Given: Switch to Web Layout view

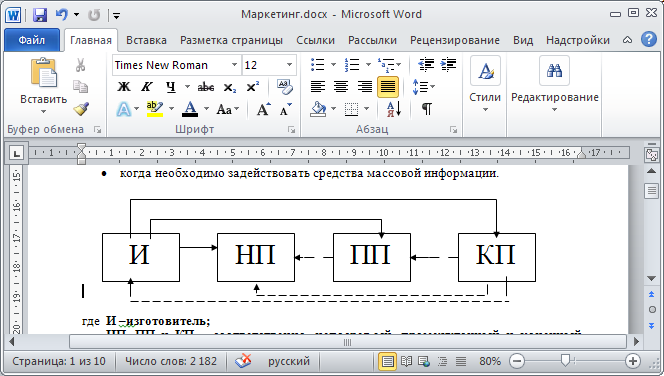Looking at the screenshot, I should click(x=424, y=361).
